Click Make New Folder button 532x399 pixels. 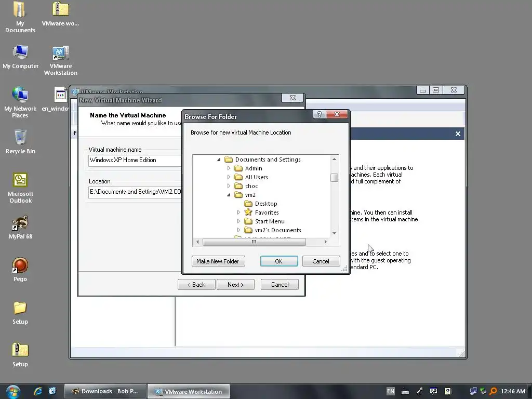218,261
